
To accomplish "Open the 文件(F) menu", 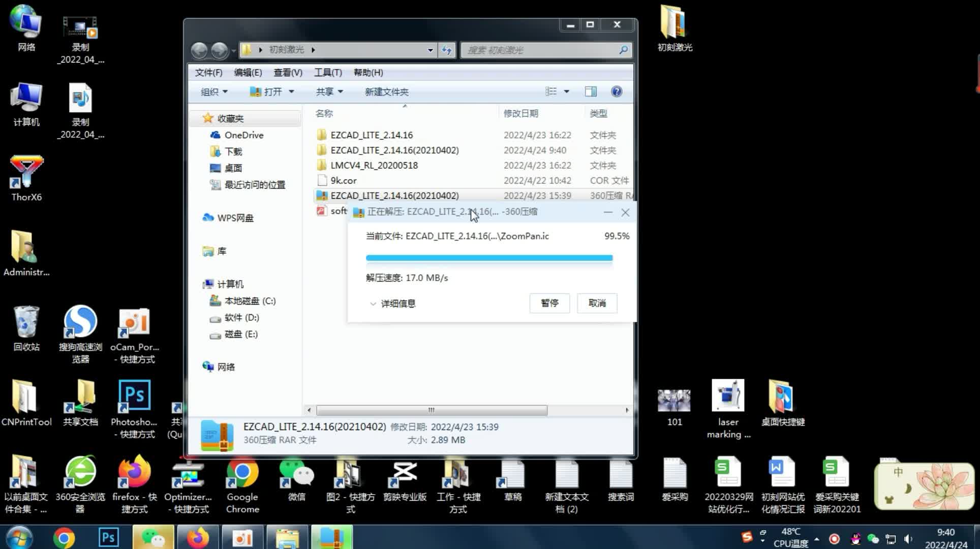I will [208, 73].
